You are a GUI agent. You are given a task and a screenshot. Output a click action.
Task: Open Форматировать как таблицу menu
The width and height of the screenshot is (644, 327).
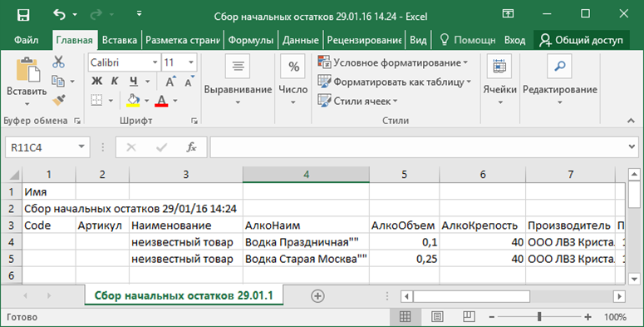(x=394, y=82)
